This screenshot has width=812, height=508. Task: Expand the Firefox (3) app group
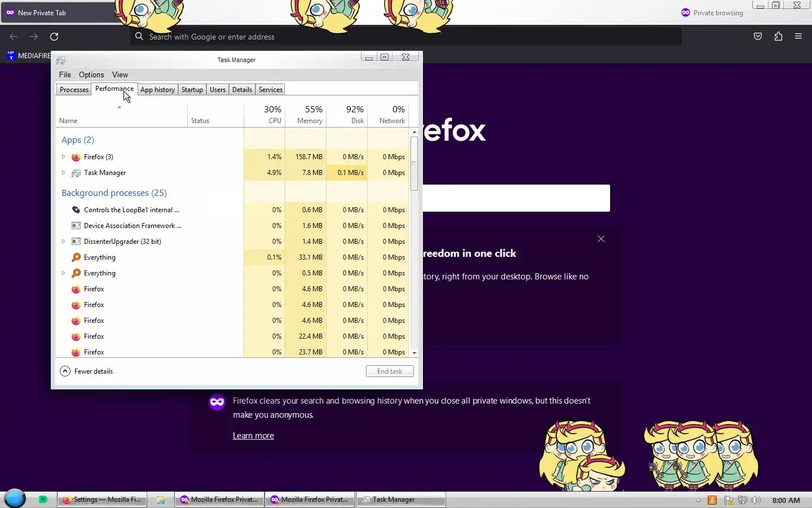[x=63, y=157]
